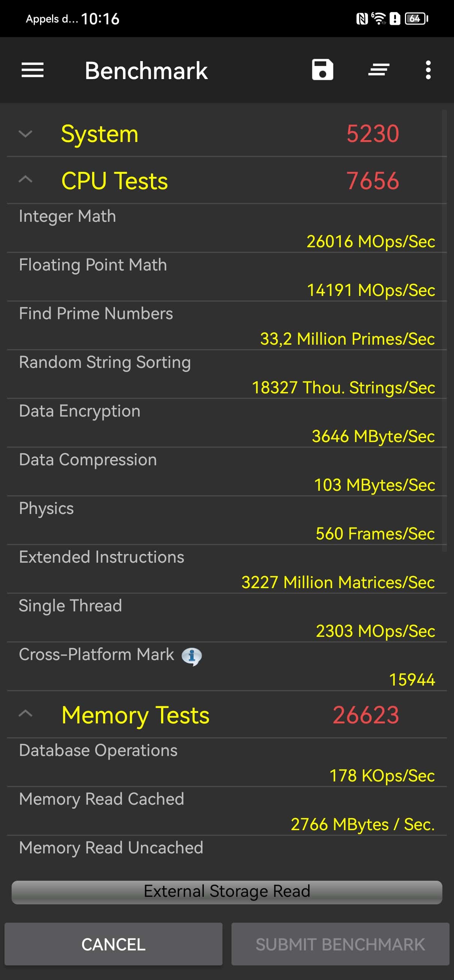Expand the System section chevron

click(25, 134)
